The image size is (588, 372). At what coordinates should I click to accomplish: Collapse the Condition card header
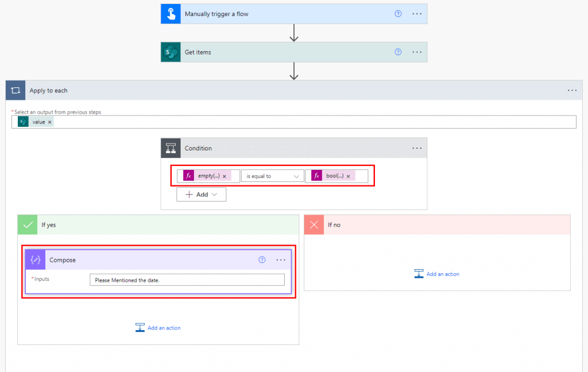pyautogui.click(x=294, y=148)
